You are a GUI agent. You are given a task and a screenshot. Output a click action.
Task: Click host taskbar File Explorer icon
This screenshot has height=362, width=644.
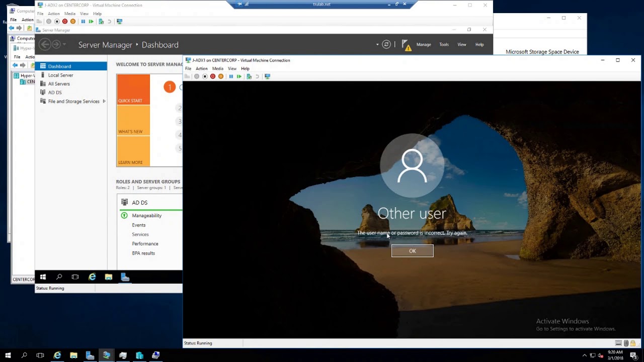pos(73,355)
